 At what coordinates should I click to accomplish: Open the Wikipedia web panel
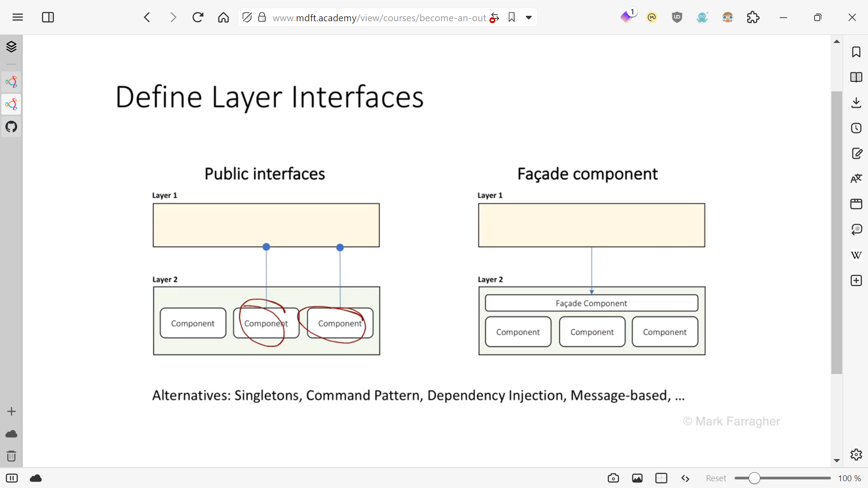tap(856, 255)
